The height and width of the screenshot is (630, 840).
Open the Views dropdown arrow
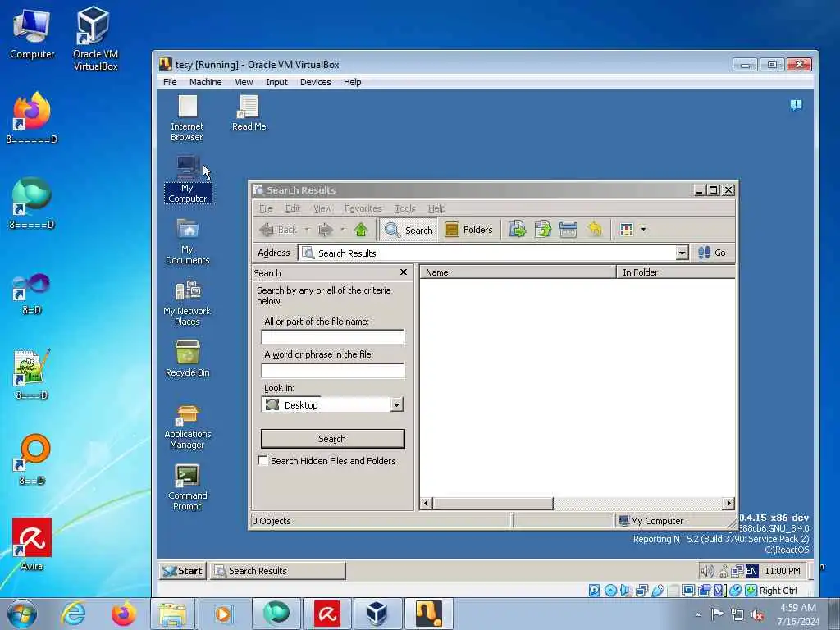[x=643, y=230]
